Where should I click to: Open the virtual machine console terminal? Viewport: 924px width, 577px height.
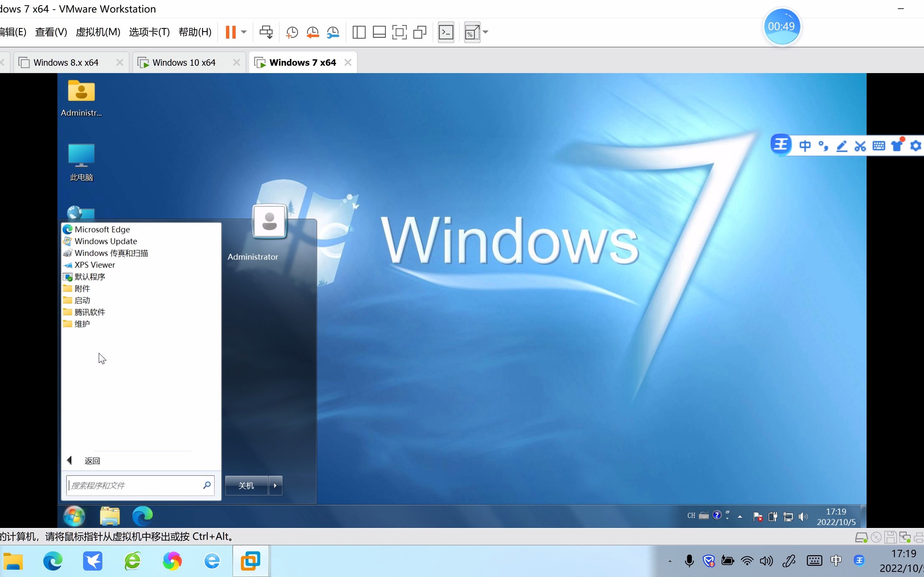[x=446, y=32]
